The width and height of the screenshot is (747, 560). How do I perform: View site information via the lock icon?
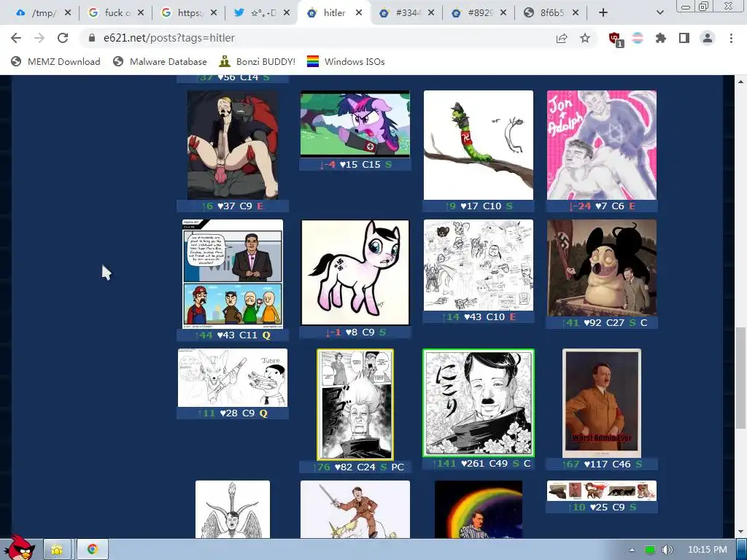coord(91,38)
